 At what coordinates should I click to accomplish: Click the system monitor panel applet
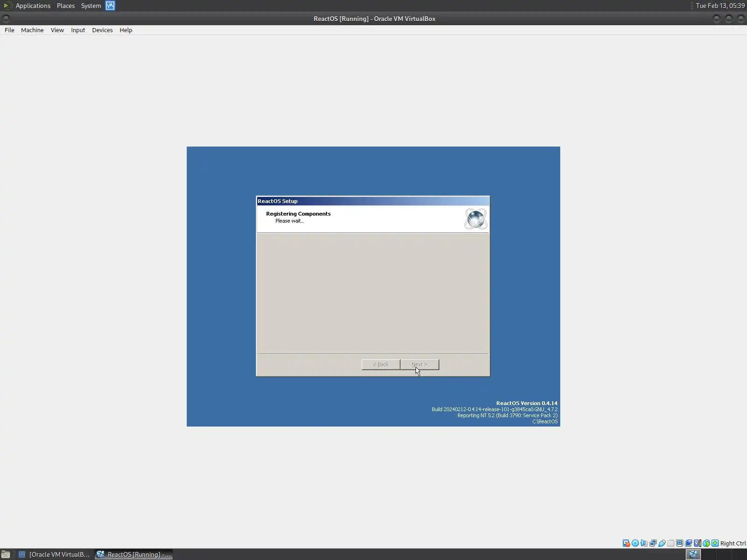pyautogui.click(x=110, y=6)
